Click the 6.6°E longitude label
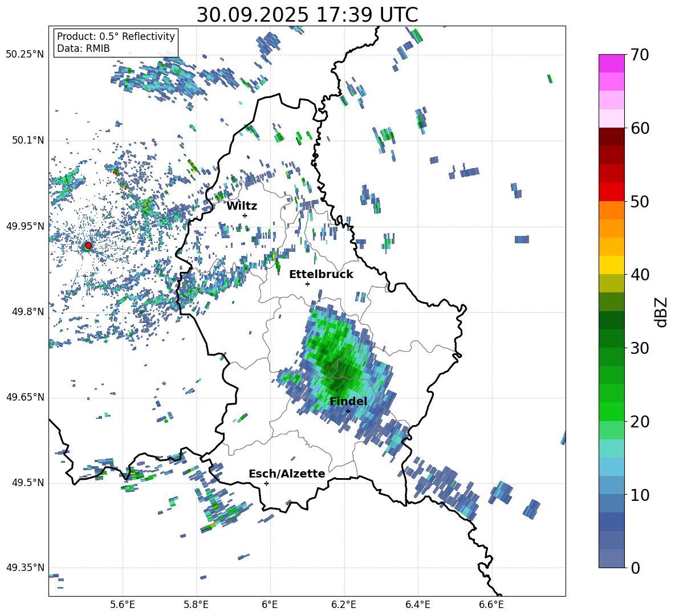The height and width of the screenshot is (616, 675). coord(491,605)
